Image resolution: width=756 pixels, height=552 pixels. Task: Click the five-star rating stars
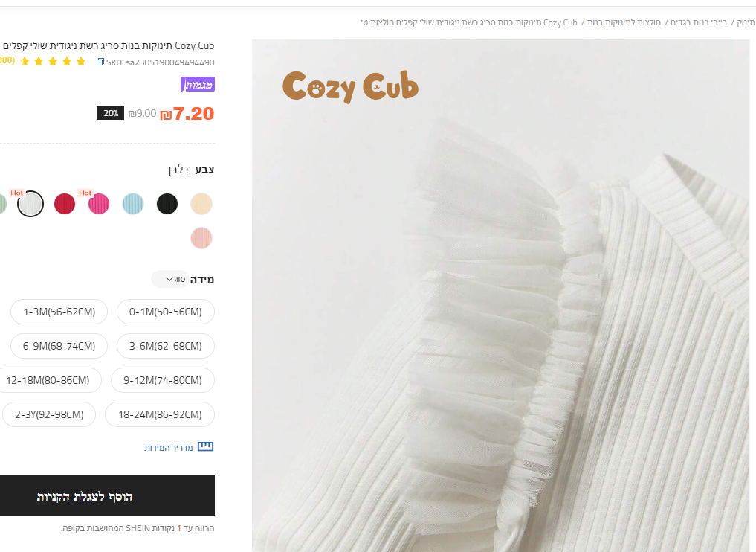coord(53,61)
